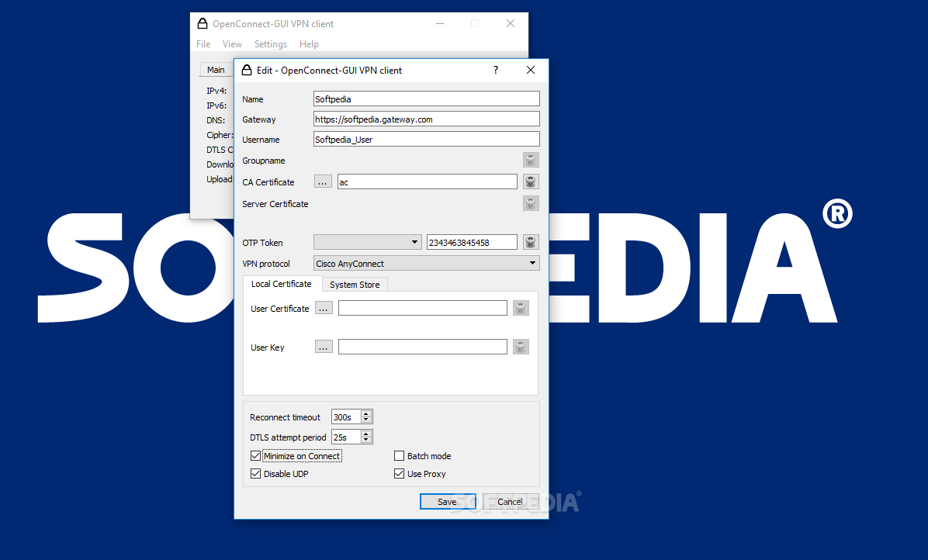Open the VPN protocol Cisco AnyConnect dropdown

point(426,263)
